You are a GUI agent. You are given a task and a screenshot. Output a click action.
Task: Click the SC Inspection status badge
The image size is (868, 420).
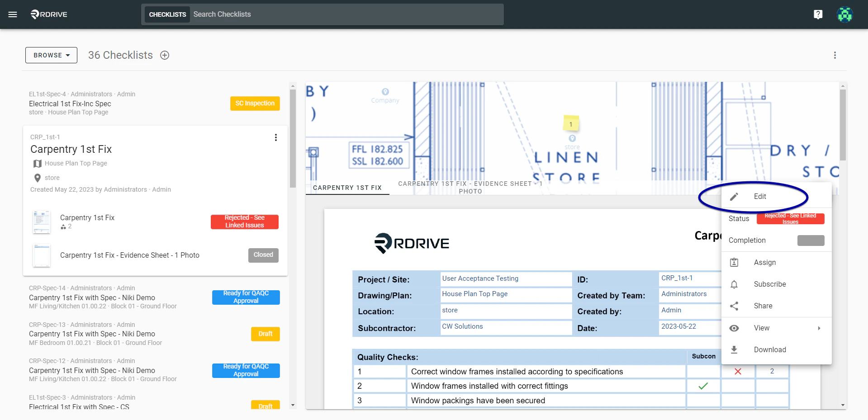(255, 104)
